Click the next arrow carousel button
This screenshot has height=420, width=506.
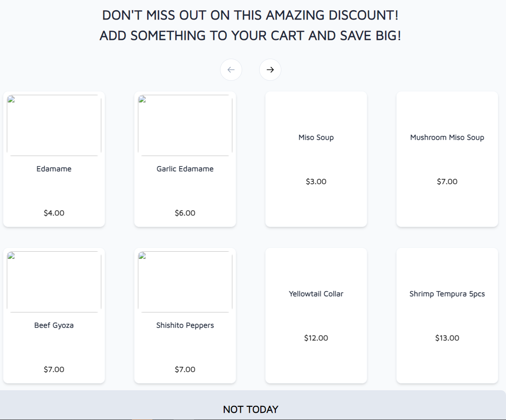(270, 70)
